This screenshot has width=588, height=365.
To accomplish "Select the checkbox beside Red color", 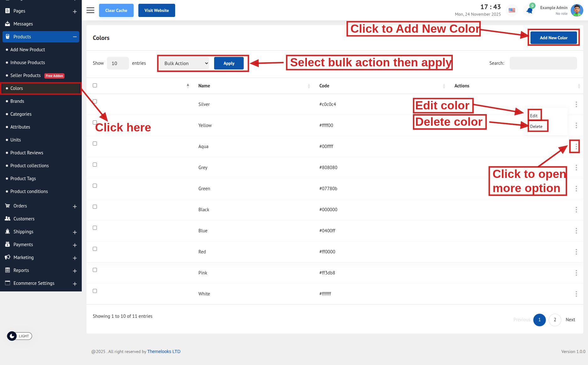I will click(x=95, y=249).
